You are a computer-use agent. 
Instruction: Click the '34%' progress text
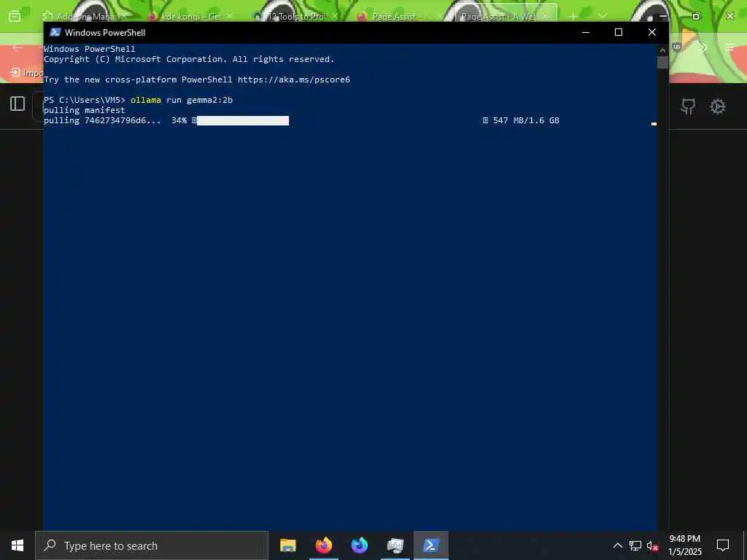(x=179, y=120)
